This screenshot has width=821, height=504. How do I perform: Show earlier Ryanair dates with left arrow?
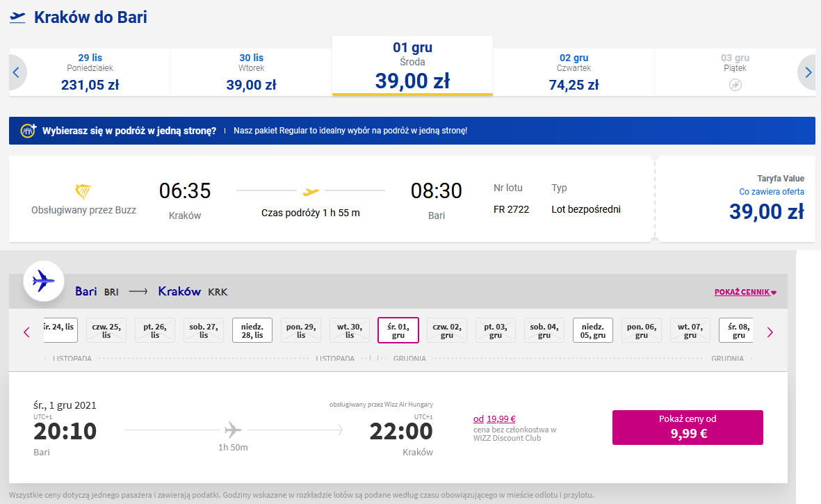point(17,72)
